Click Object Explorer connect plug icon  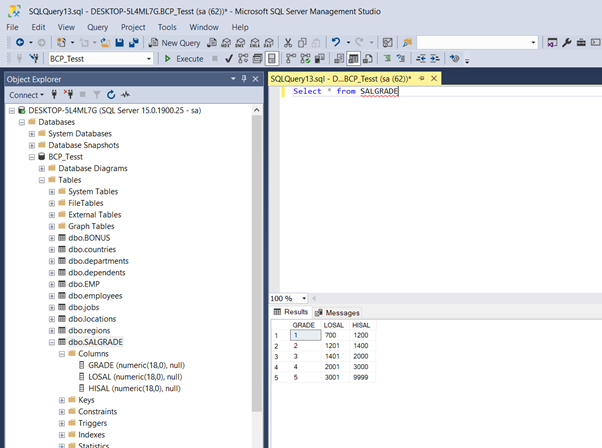pyautogui.click(x=54, y=94)
